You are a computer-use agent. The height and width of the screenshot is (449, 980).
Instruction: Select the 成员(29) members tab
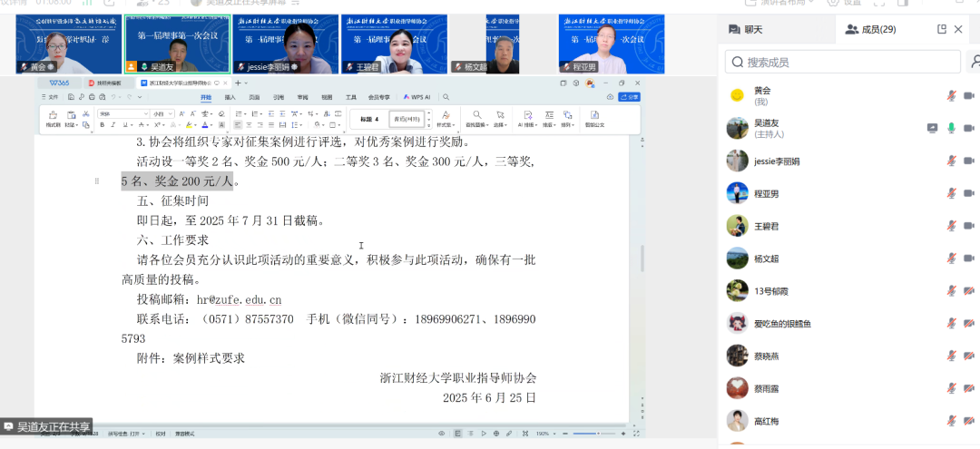tap(870, 29)
